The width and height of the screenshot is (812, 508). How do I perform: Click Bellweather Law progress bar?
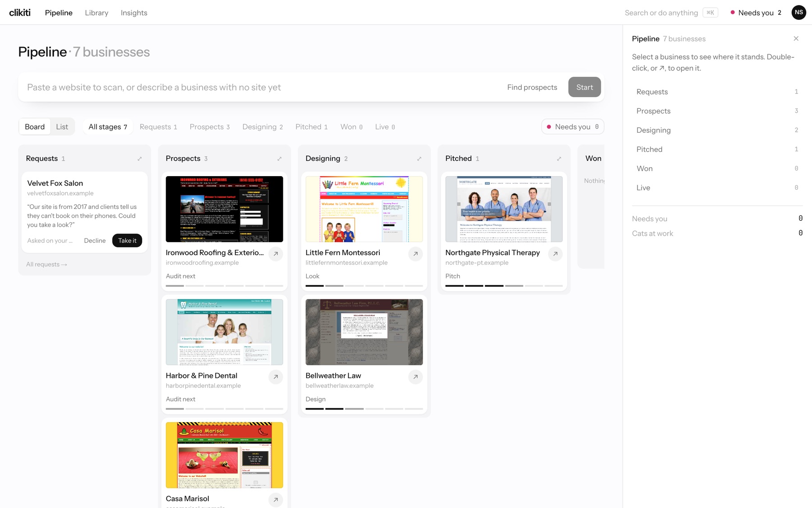pos(364,409)
